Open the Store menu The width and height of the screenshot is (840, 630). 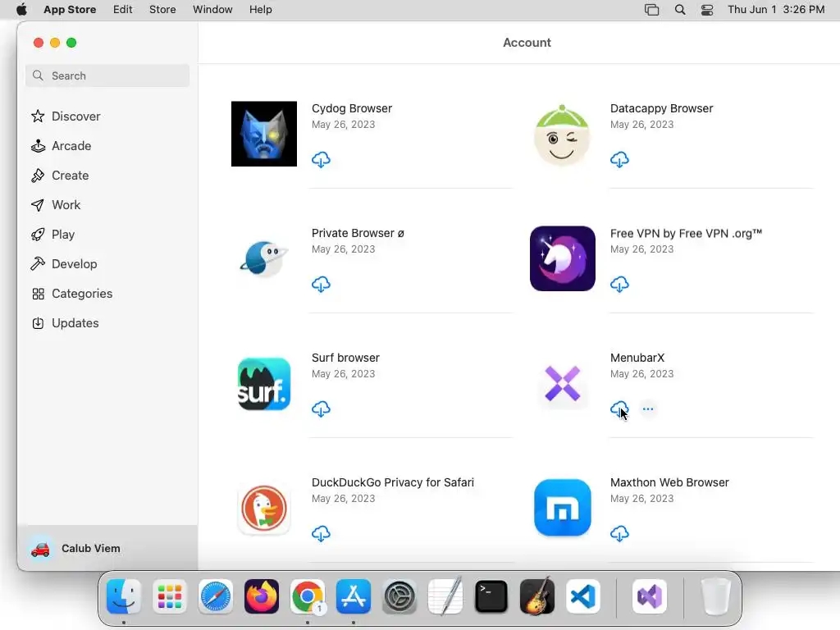click(162, 10)
